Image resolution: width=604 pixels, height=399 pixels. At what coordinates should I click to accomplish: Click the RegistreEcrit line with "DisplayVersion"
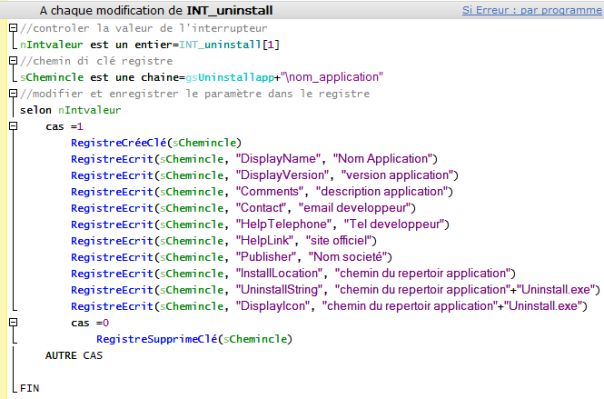pos(265,176)
